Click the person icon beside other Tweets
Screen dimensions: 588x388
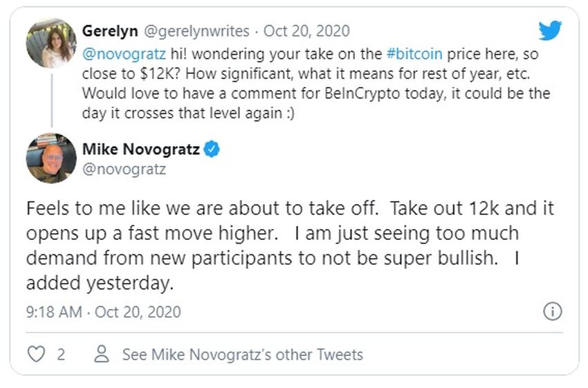[x=102, y=355]
